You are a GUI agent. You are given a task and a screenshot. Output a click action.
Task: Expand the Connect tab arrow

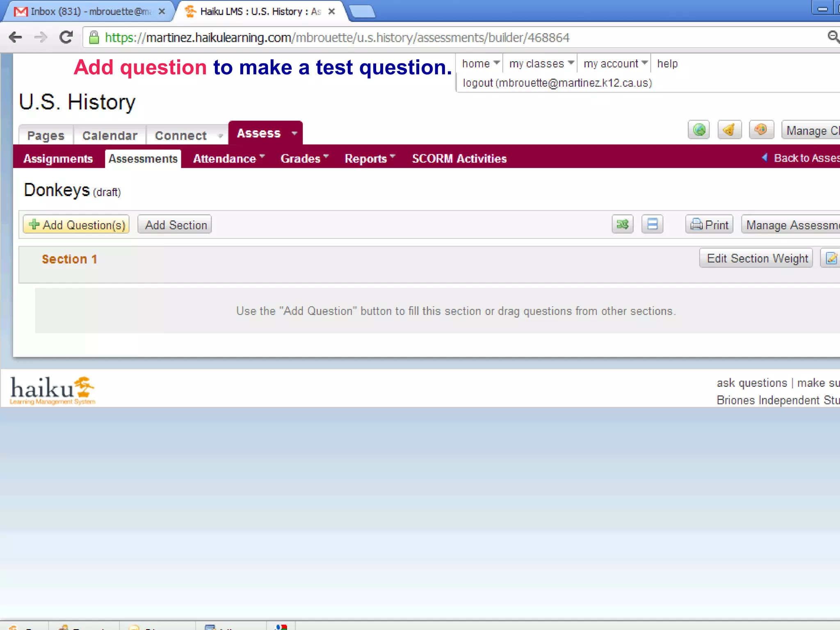221,136
